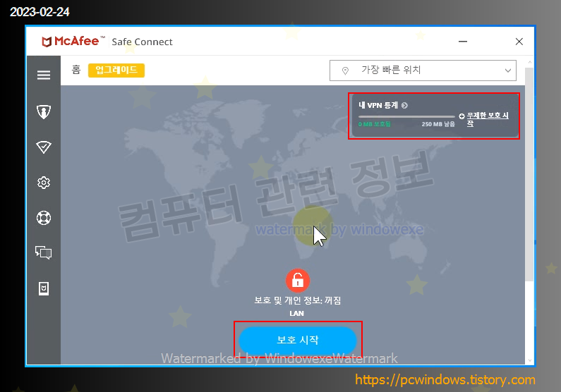
Task: Open the McAfee document icon in sidebar
Action: coord(44,288)
